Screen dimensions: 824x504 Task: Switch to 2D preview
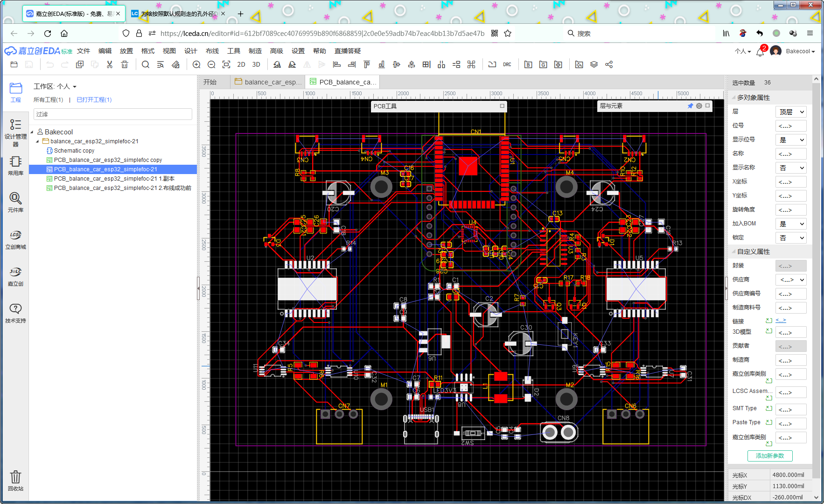[241, 64]
